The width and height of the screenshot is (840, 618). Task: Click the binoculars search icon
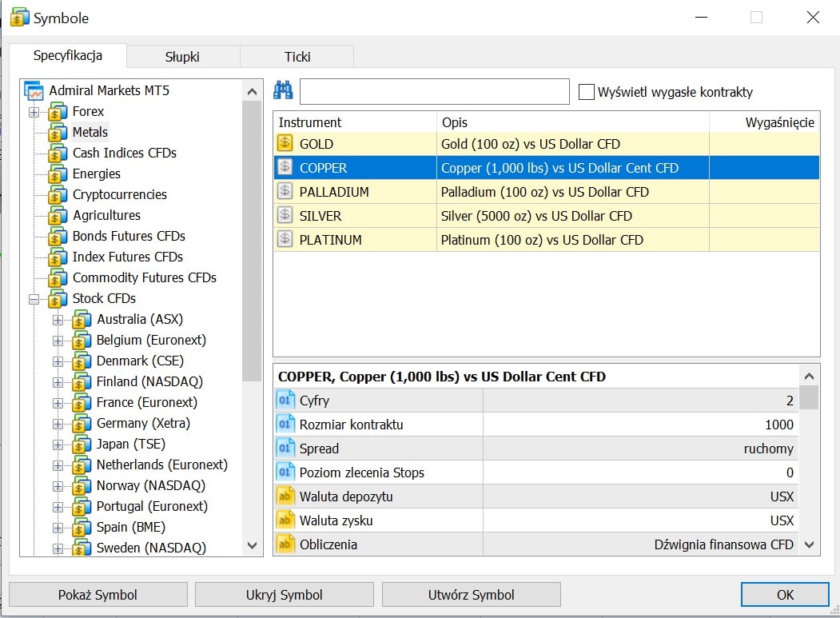point(284,91)
